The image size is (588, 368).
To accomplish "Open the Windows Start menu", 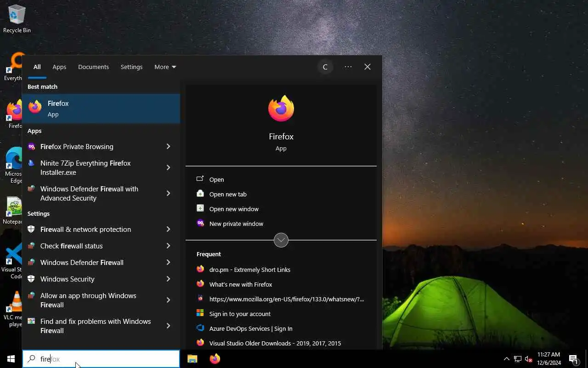I will [11, 359].
